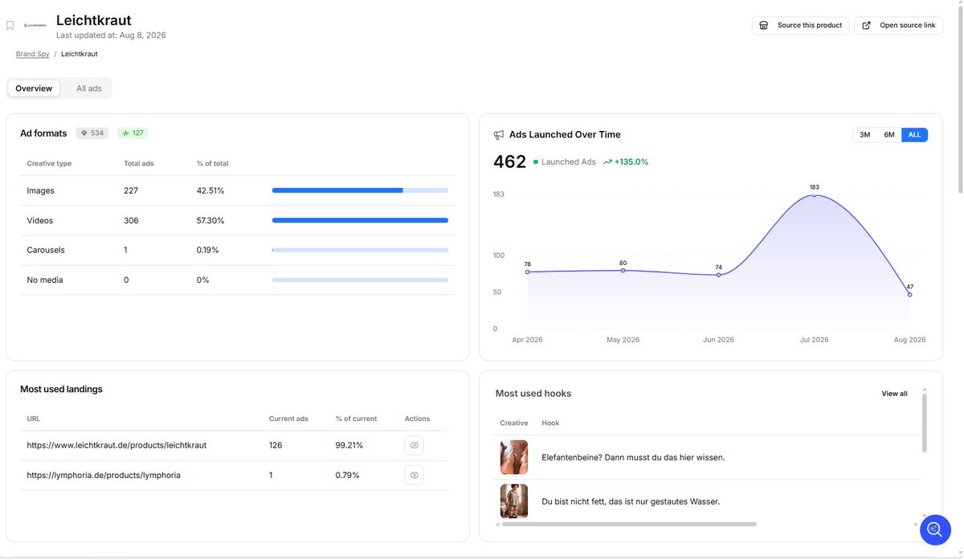Click the hook 'Elefantenbeine? Dann musst du das hier wissen.'
This screenshot has width=964, height=560.
633,457
